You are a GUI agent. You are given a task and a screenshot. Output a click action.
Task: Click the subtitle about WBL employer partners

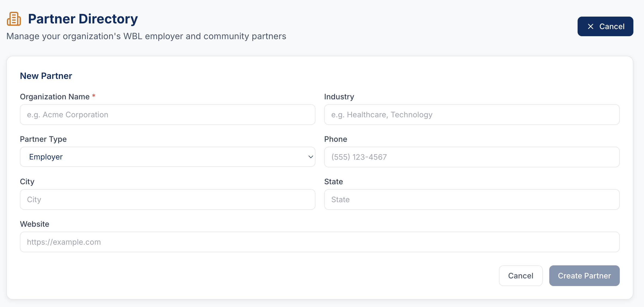(x=146, y=36)
